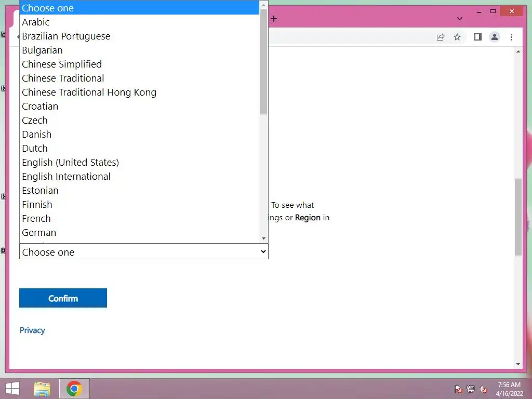Collapse the Choose one language dropdown
This screenshot has height=399, width=532.
tap(144, 252)
